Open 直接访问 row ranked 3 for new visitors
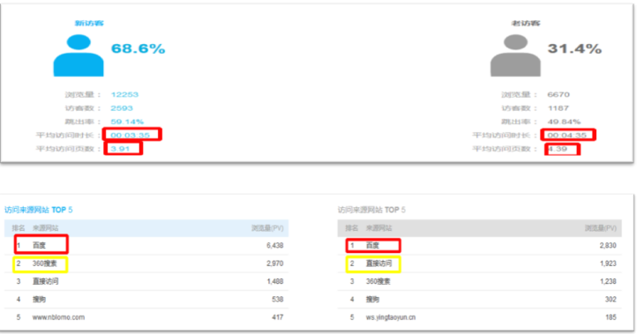Image resolution: width=644 pixels, height=334 pixels. coord(146,281)
